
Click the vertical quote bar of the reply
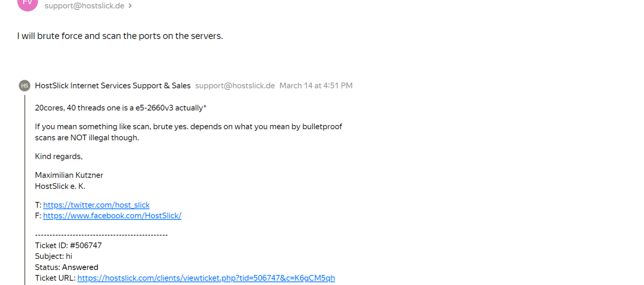tap(25, 189)
